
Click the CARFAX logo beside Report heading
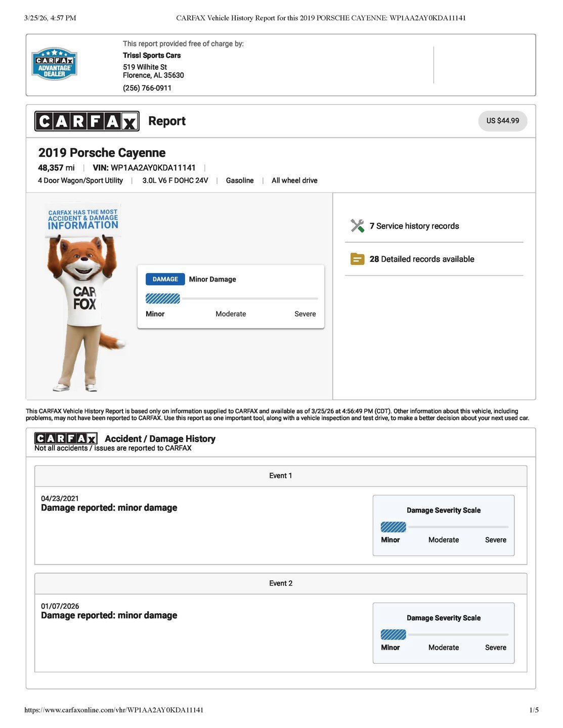coord(86,121)
